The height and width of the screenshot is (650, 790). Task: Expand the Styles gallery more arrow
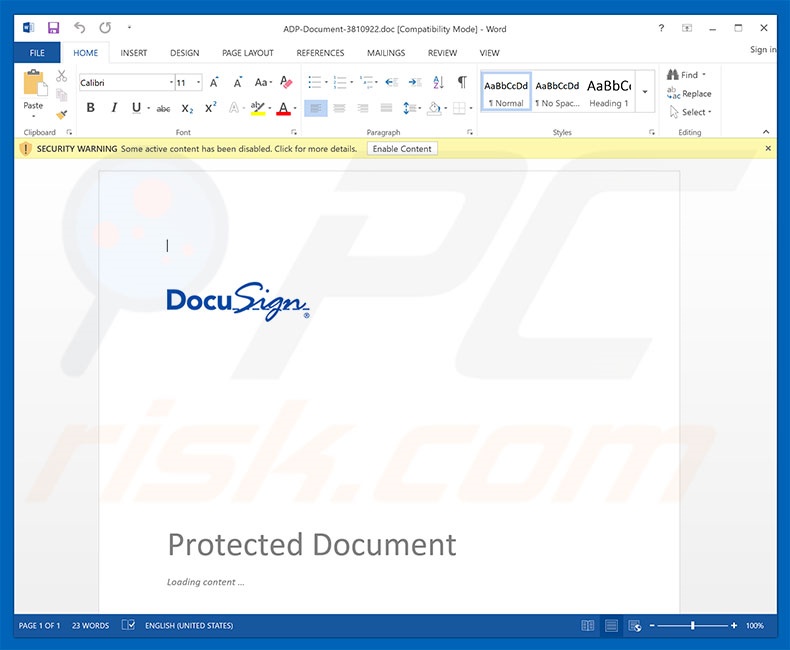(x=645, y=91)
